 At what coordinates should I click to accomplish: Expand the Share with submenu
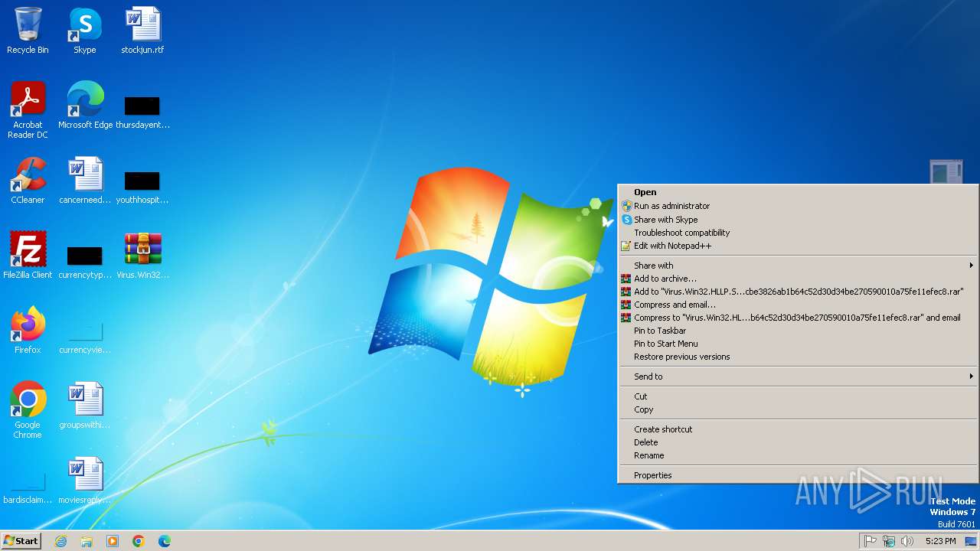(x=798, y=266)
